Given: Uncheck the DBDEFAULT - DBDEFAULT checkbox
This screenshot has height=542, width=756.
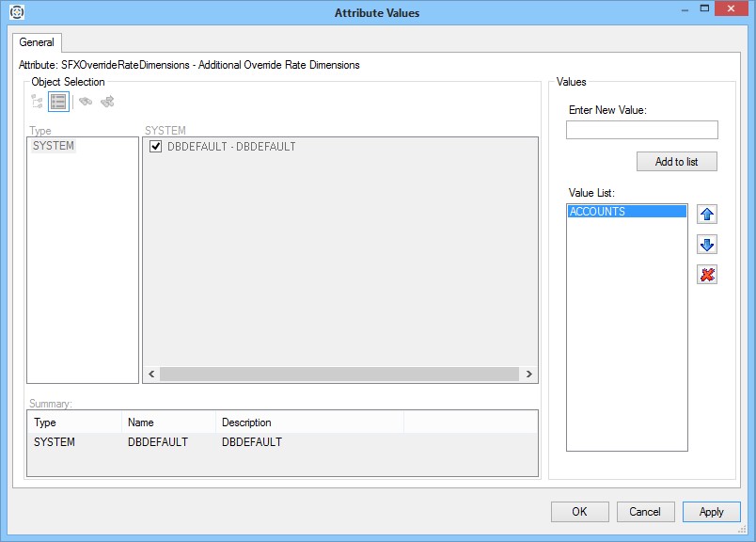Looking at the screenshot, I should click(x=156, y=147).
